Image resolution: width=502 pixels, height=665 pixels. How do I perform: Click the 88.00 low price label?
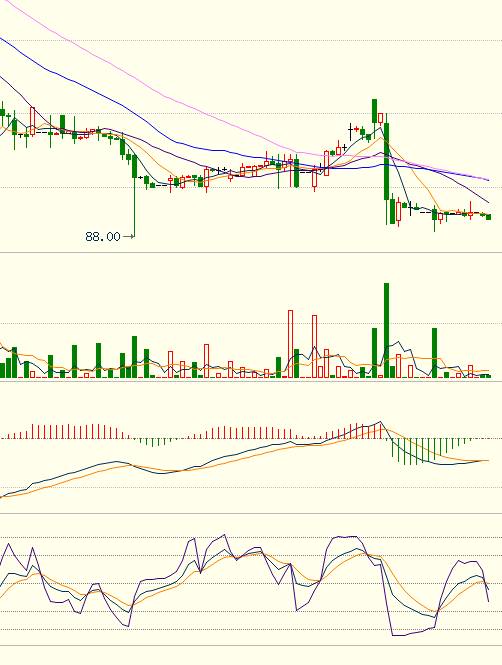coord(103,236)
